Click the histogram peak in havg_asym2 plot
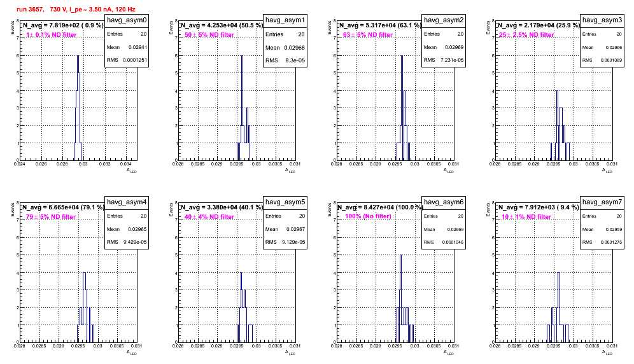Viewport: 634px width, 364px height. (402, 56)
